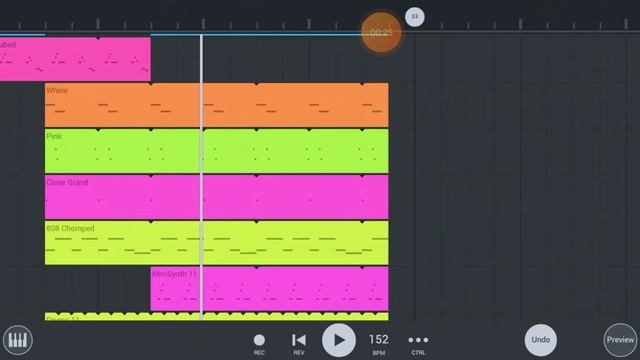
Task: Click the Undo button
Action: pos(540,340)
